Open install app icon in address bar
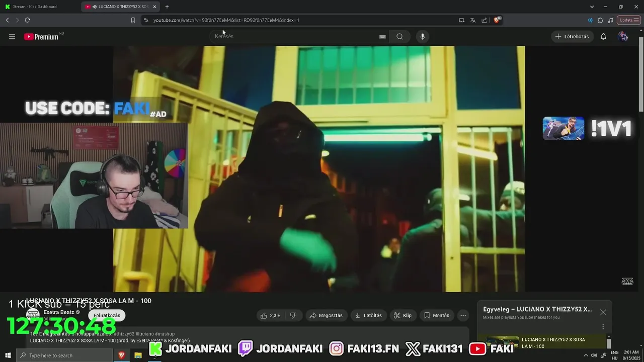644x362 pixels. 461,20
